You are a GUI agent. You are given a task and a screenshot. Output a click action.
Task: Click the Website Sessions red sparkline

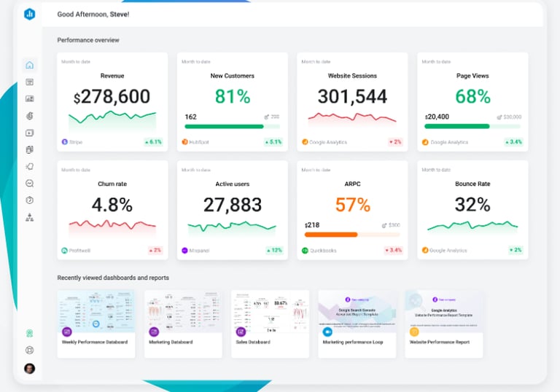pyautogui.click(x=352, y=119)
